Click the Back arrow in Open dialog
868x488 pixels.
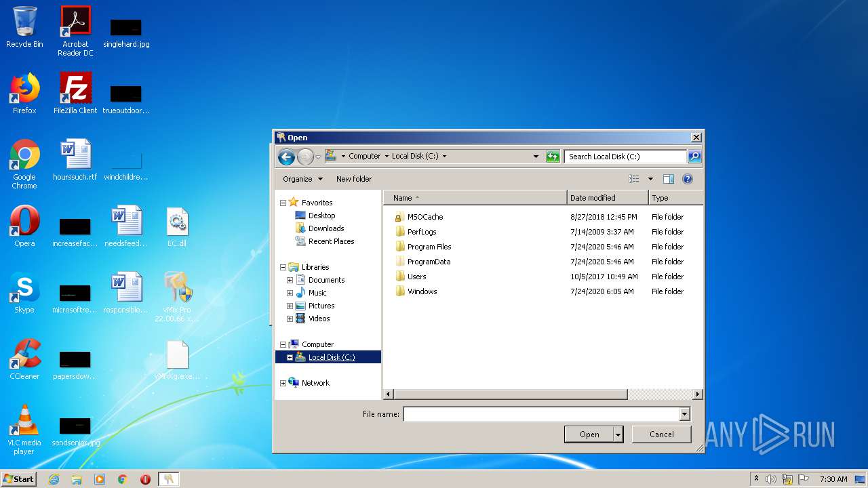point(286,157)
